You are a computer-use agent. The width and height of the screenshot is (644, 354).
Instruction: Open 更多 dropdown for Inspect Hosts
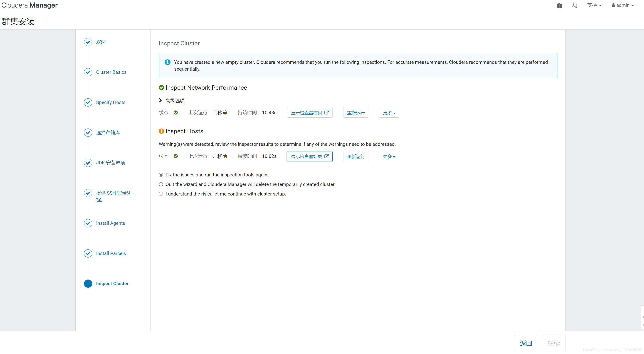pyautogui.click(x=389, y=156)
